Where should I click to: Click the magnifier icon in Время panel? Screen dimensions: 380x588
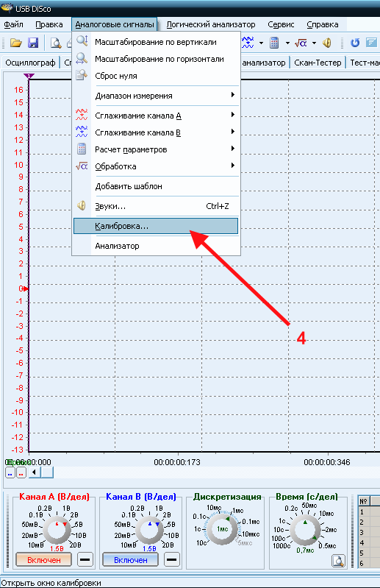(338, 561)
